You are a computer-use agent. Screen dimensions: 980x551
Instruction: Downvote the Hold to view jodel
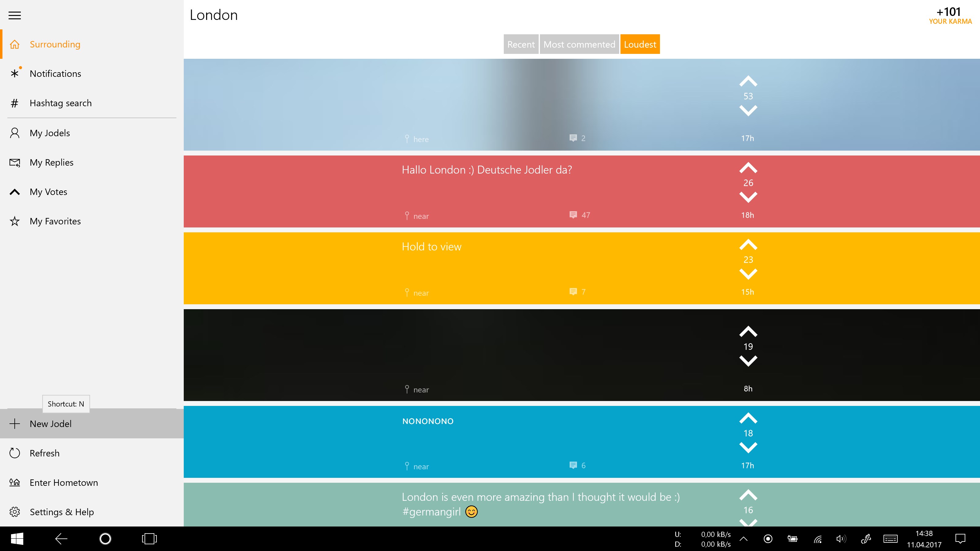point(748,274)
